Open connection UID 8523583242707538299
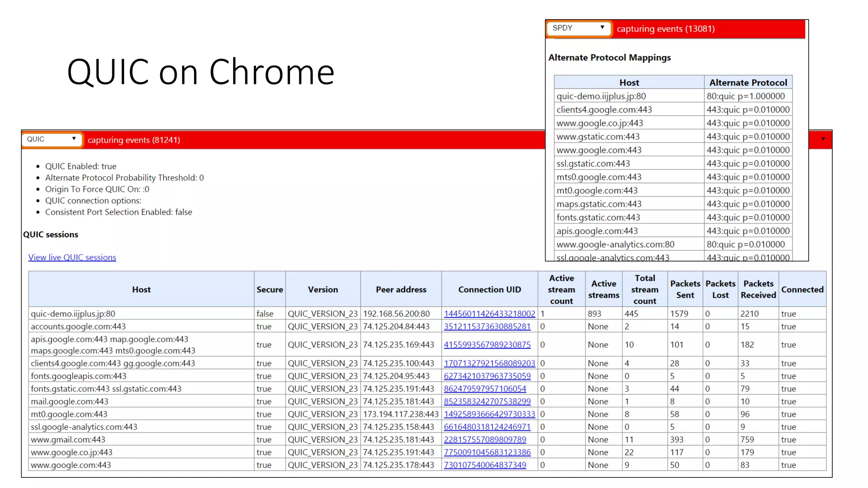This screenshot has width=868, height=488. (x=487, y=402)
